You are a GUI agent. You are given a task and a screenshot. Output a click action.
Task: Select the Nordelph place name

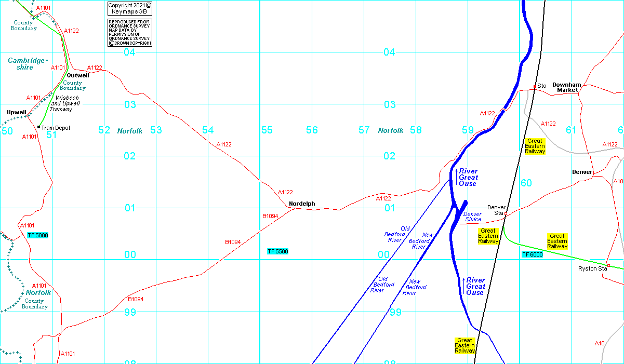[301, 204]
